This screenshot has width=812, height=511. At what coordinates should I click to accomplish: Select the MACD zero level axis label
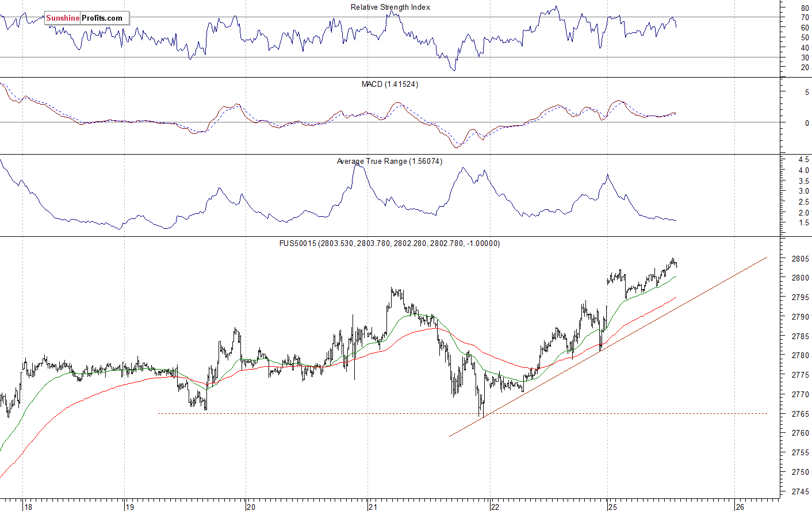[x=807, y=123]
